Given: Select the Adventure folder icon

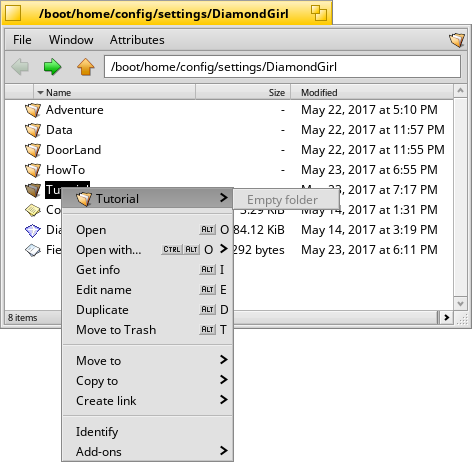Looking at the screenshot, I should [33, 110].
